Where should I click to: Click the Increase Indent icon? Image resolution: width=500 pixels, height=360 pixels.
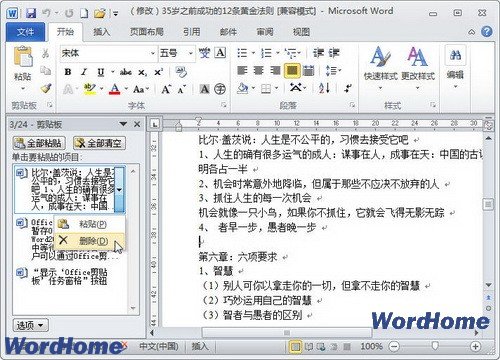[334, 53]
